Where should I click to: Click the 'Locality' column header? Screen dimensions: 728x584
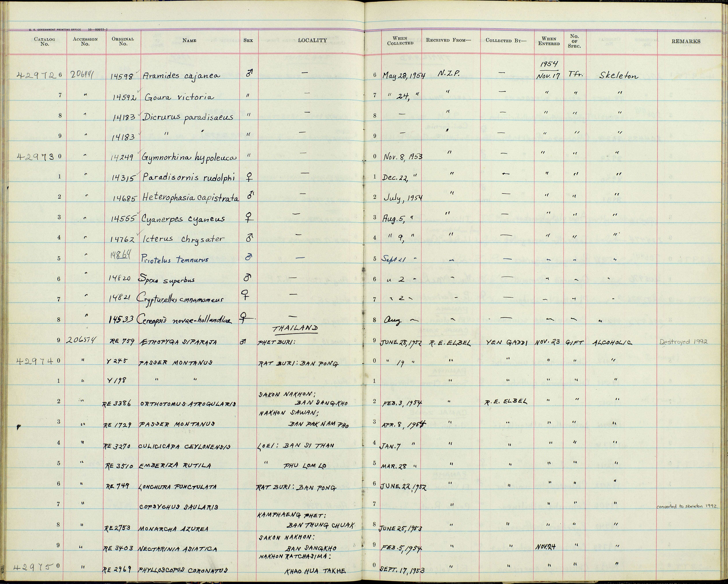click(312, 40)
